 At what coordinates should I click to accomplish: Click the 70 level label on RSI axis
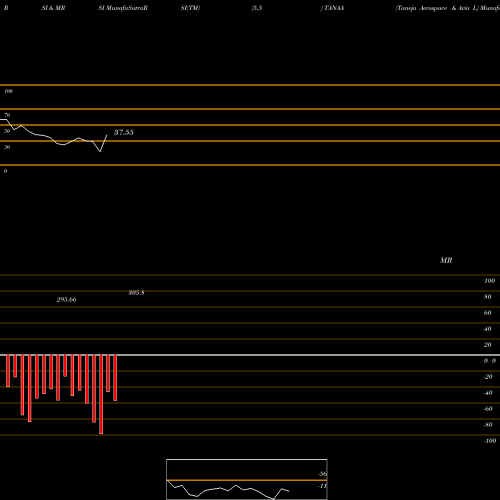7,115
